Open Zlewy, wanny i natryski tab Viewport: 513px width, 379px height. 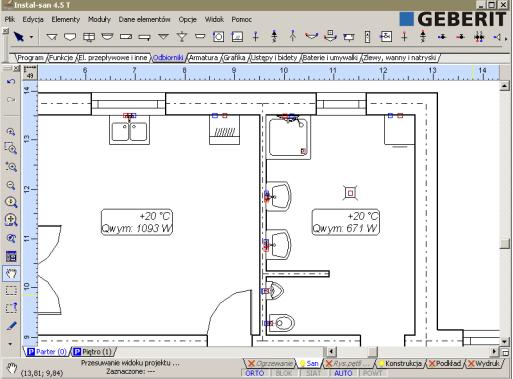[x=400, y=58]
